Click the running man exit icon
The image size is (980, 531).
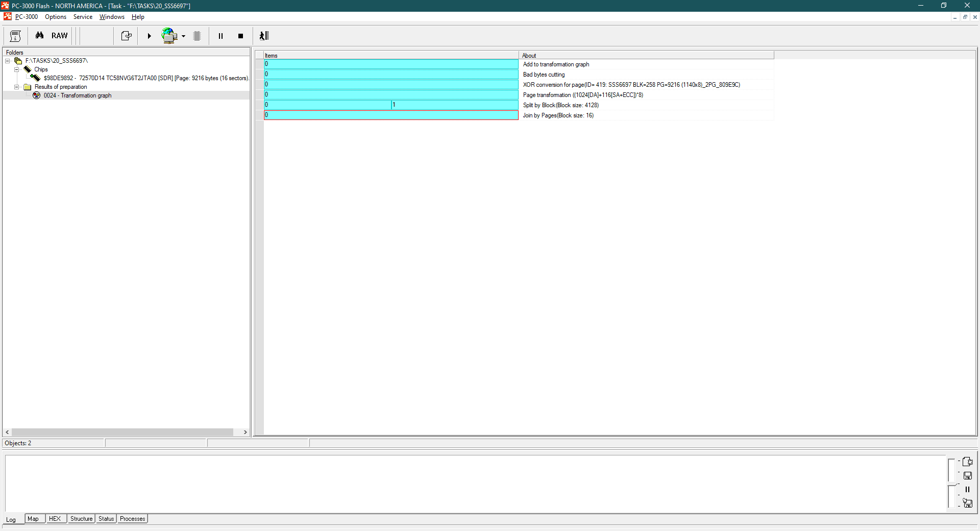coord(264,36)
